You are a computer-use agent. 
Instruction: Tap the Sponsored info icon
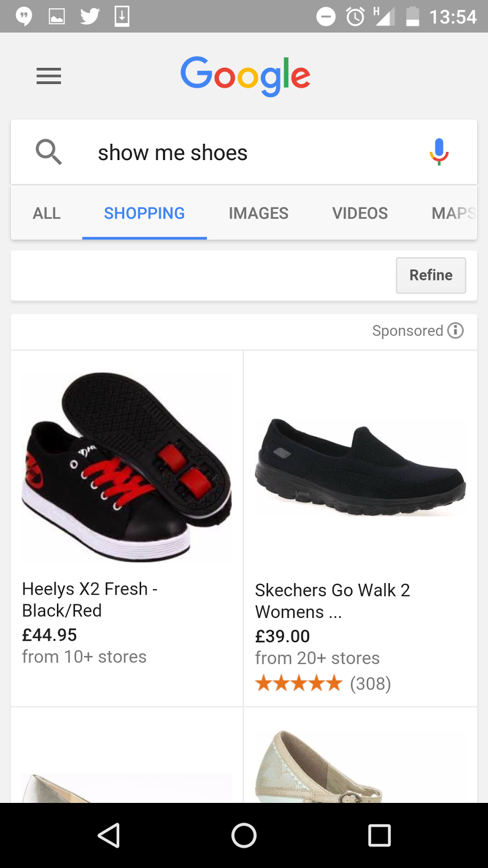[455, 330]
